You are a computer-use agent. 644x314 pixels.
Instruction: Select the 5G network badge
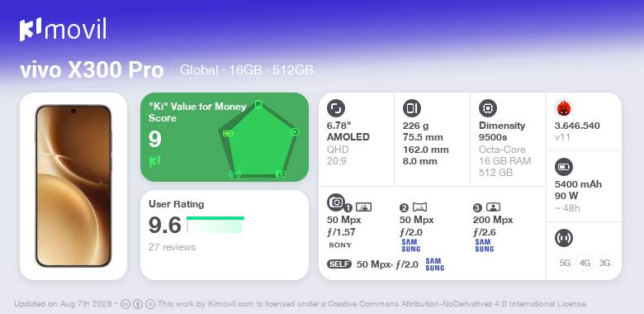pos(565,263)
